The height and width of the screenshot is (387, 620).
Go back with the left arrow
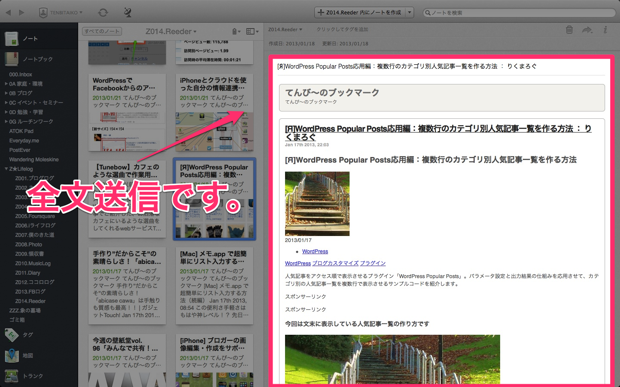point(8,13)
